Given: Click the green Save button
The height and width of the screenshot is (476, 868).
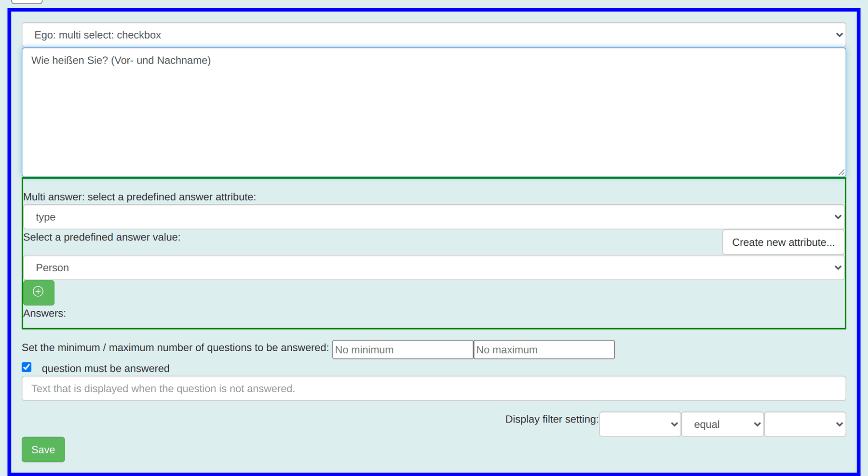Looking at the screenshot, I should click(43, 450).
